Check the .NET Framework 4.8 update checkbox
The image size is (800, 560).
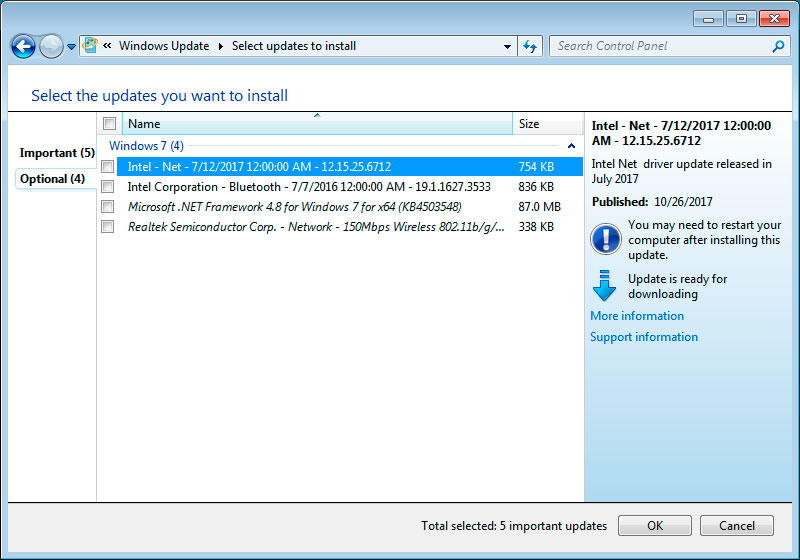[108, 207]
